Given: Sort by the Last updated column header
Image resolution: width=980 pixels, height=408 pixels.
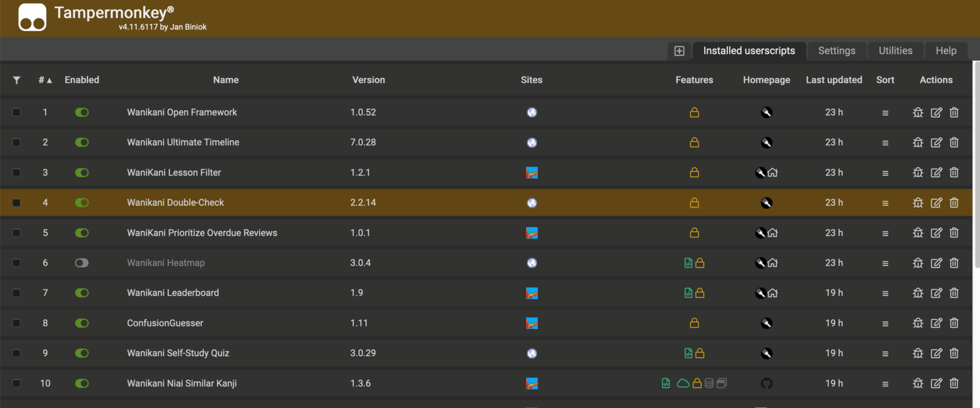Looking at the screenshot, I should pyautogui.click(x=834, y=80).
